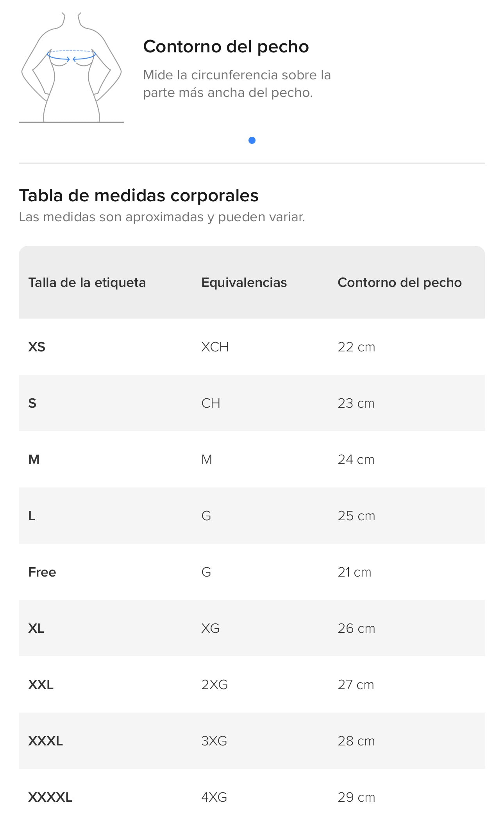Select the XXXL size row label

[x=45, y=741]
